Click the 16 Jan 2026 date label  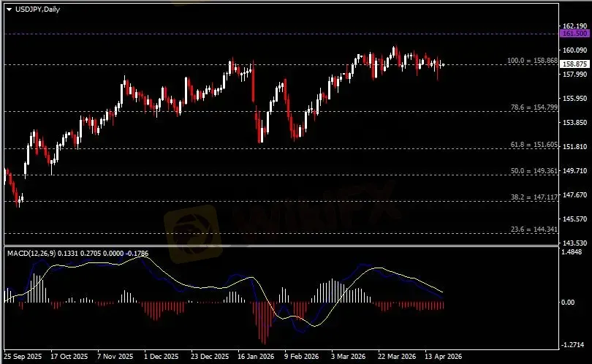256,357
